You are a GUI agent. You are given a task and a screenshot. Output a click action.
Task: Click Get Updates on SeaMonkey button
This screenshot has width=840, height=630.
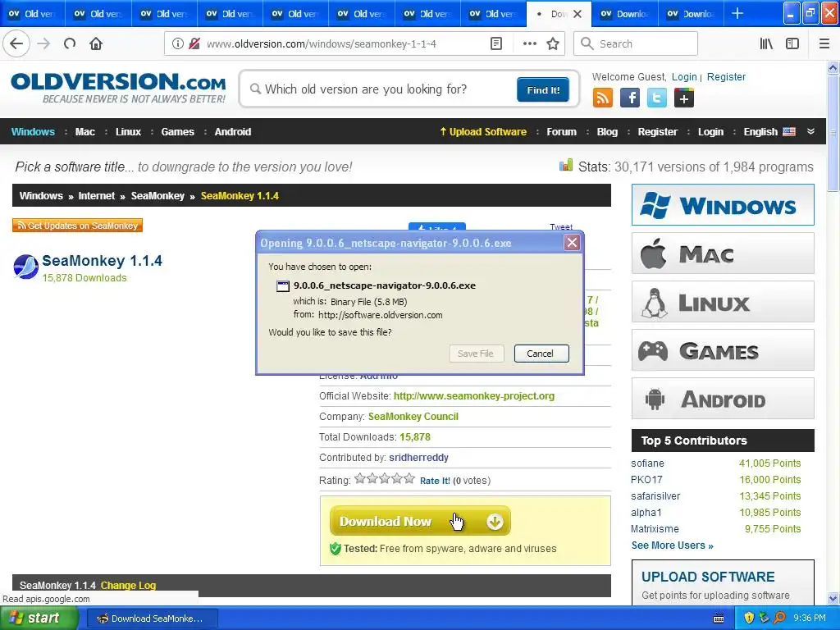77,226
